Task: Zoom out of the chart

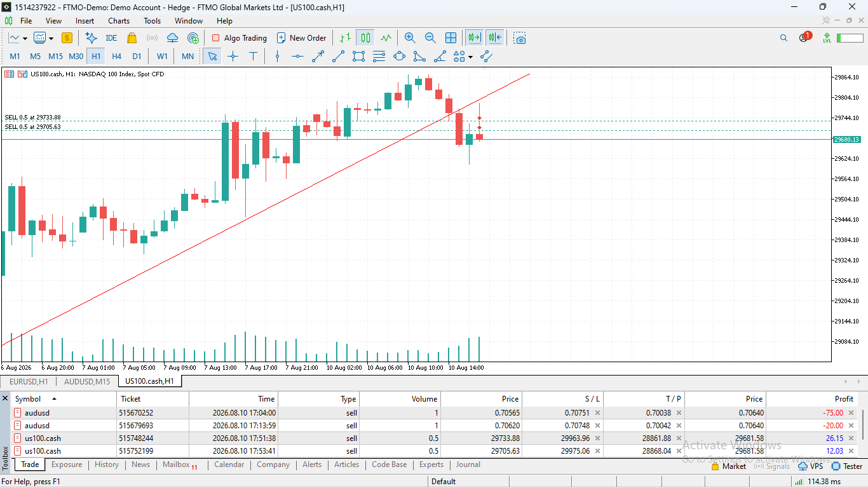Action: pos(430,38)
